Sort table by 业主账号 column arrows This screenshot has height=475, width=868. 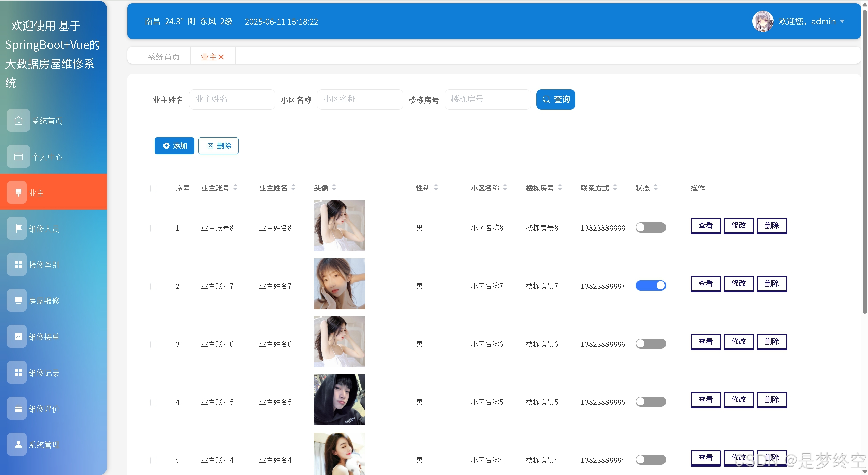click(235, 188)
